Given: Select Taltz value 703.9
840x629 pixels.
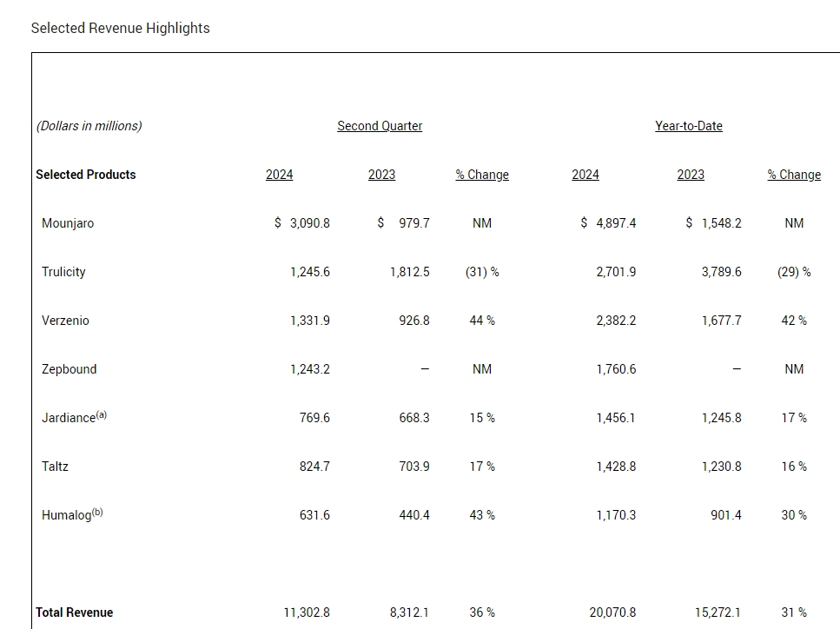Looking at the screenshot, I should pos(414,467).
